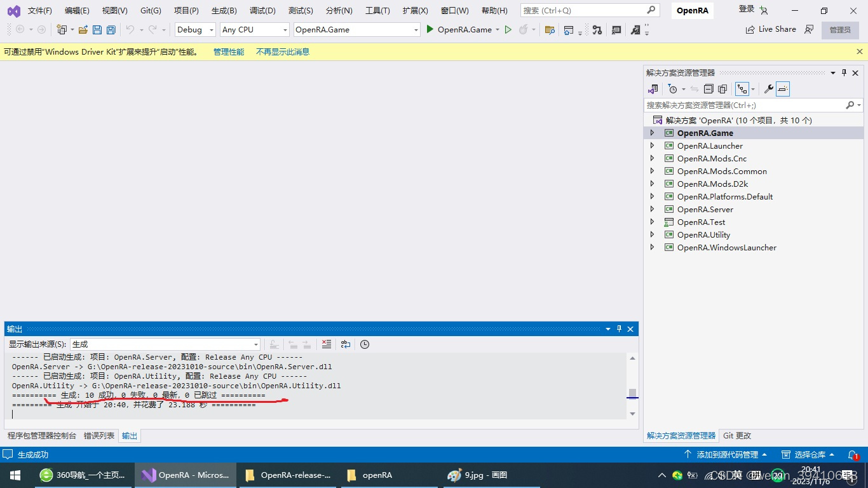868x488 pixels.
Task: Select the OpenRA.Platforms.Default project
Action: point(725,196)
